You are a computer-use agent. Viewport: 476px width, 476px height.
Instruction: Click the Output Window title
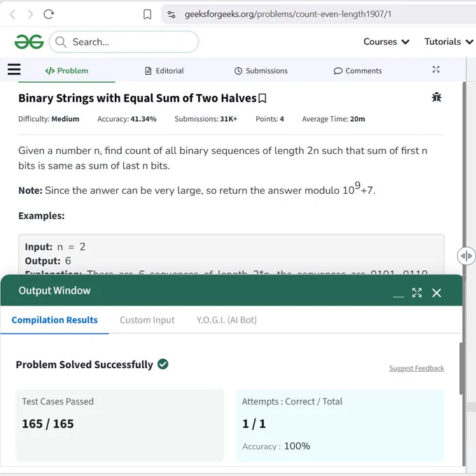coord(55,290)
